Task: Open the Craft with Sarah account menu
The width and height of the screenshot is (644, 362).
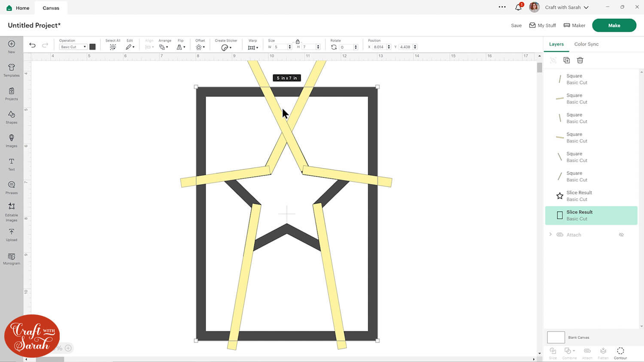Action: [566, 7]
